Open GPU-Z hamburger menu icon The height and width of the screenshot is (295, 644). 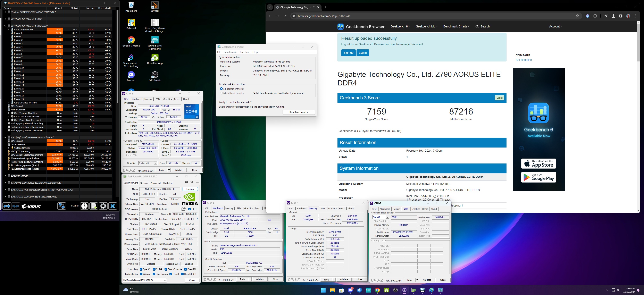pyautogui.click(x=197, y=182)
